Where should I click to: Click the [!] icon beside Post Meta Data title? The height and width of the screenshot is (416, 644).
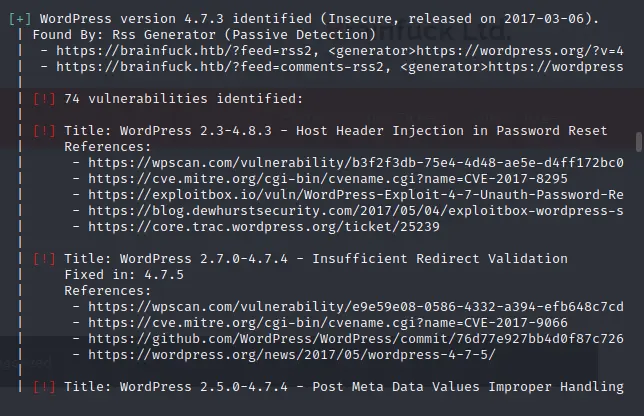(x=44, y=387)
